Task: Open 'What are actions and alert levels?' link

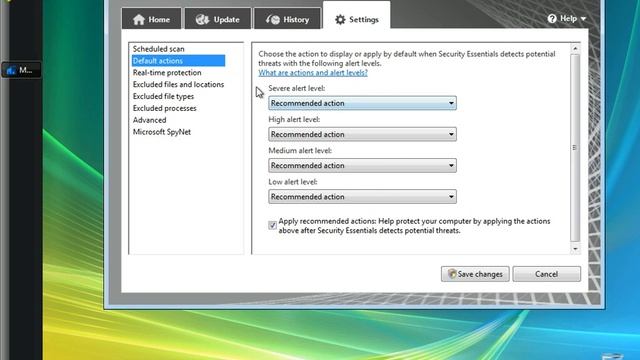Action: 313,73
